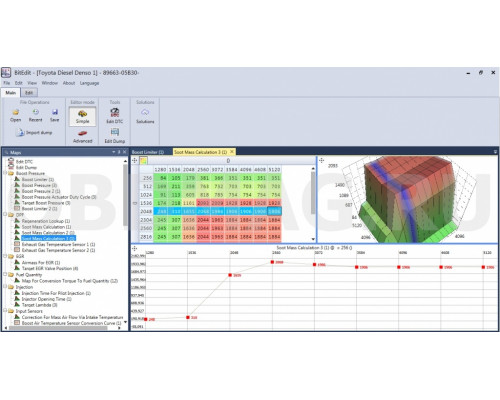Image resolution: width=500 pixels, height=400 pixels.
Task: Select Exhaust Gas Temperature Sensor 2 map
Action: (x=58, y=250)
